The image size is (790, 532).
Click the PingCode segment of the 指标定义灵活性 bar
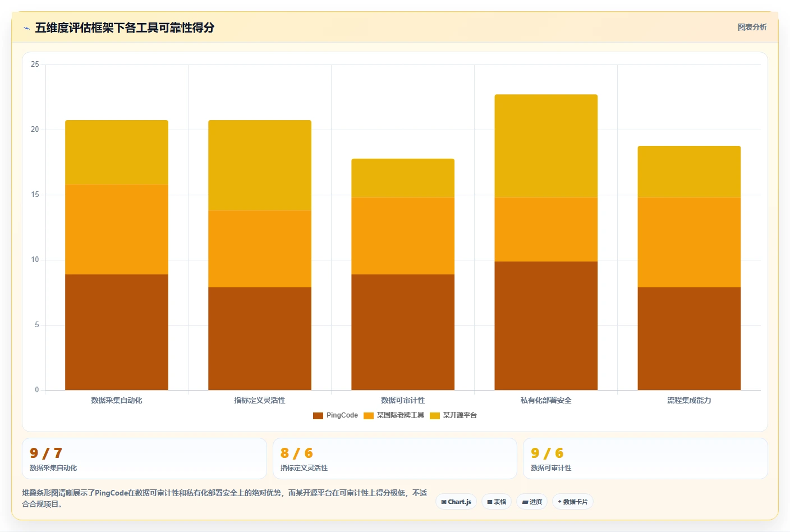pos(260,338)
